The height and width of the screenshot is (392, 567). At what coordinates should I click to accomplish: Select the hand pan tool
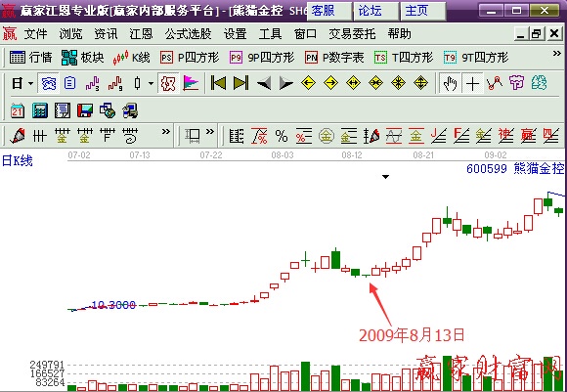point(450,83)
